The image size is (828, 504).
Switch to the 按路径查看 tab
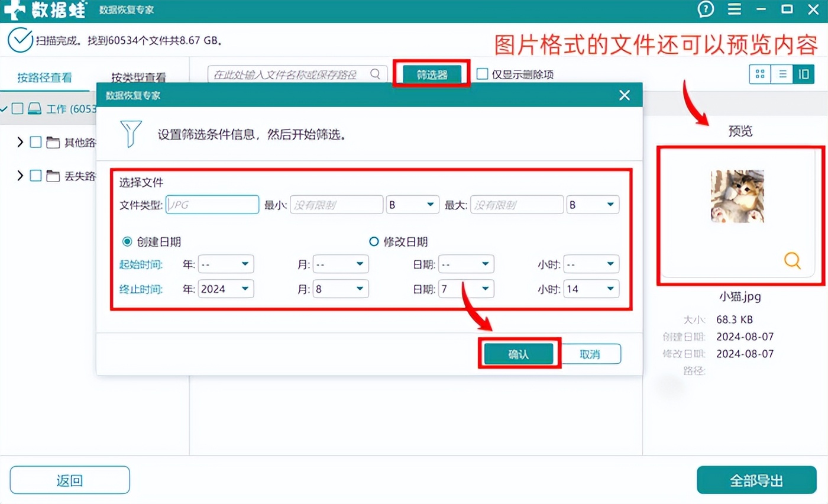(x=44, y=77)
